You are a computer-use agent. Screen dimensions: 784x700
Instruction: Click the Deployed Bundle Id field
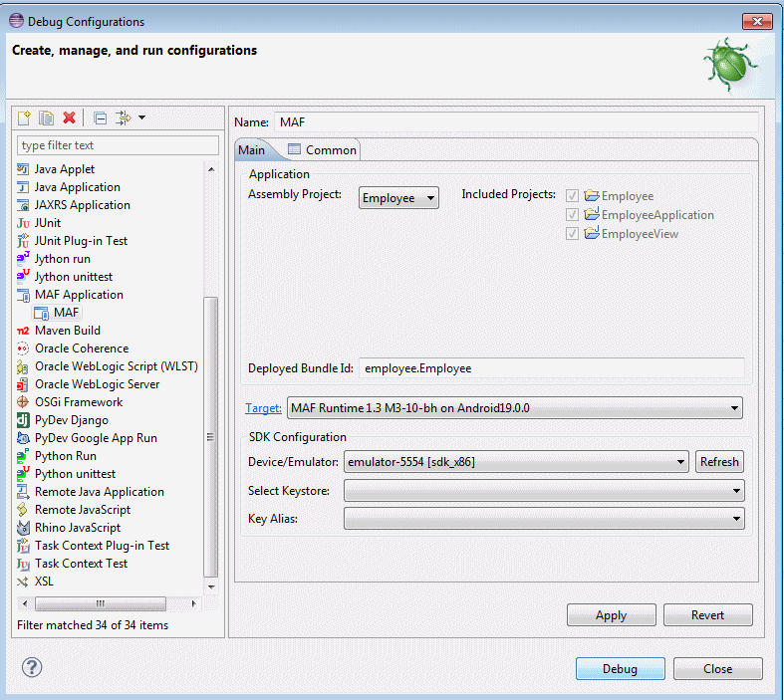tap(552, 368)
